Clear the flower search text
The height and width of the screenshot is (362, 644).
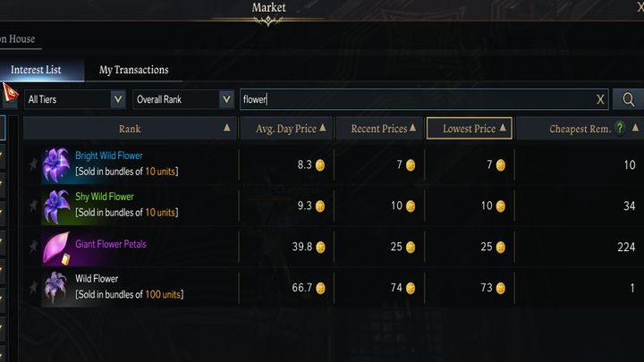coord(600,99)
